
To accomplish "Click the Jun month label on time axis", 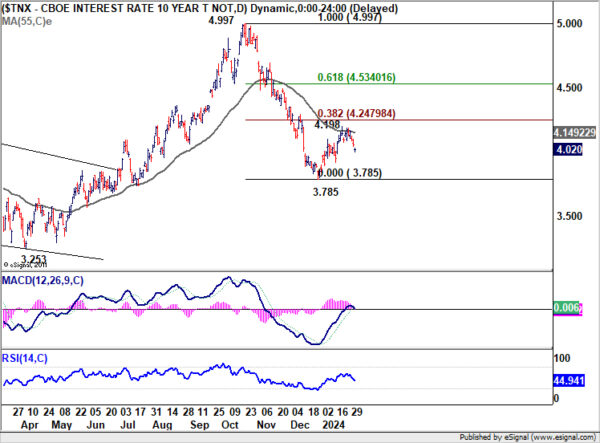I will [x=96, y=425].
